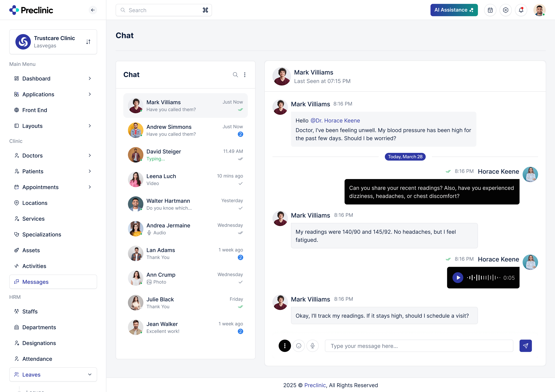Switch clinic using the Trustcare Clinic sort arrows
Viewport: 555px width, 392px height.
[88, 42]
